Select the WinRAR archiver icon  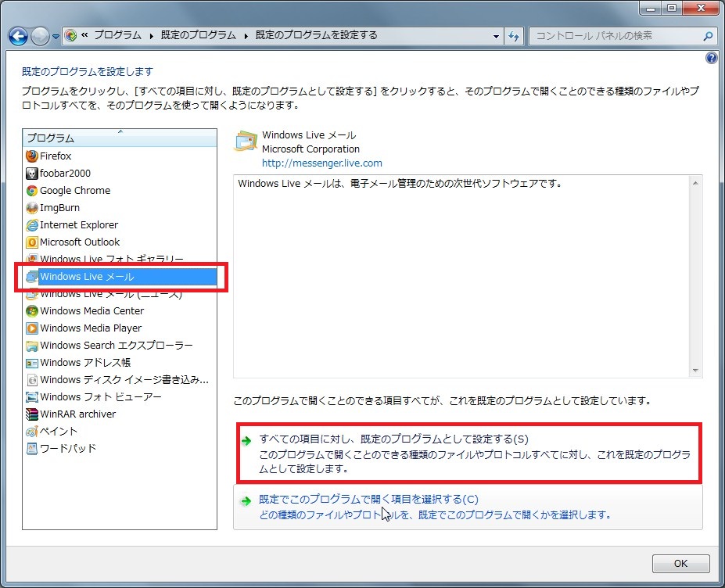(x=32, y=414)
